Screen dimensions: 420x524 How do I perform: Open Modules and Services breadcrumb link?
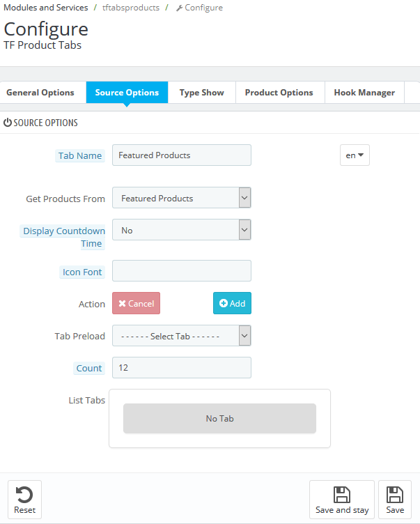click(46, 8)
